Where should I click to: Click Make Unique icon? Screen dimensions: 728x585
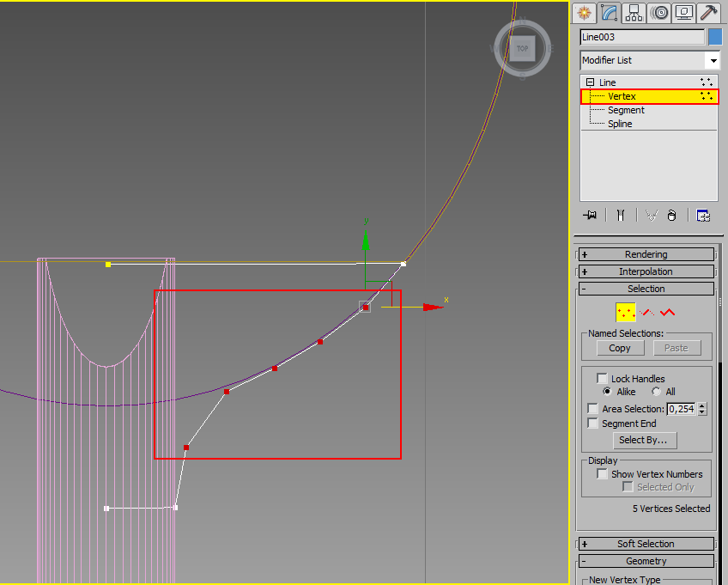pos(652,215)
